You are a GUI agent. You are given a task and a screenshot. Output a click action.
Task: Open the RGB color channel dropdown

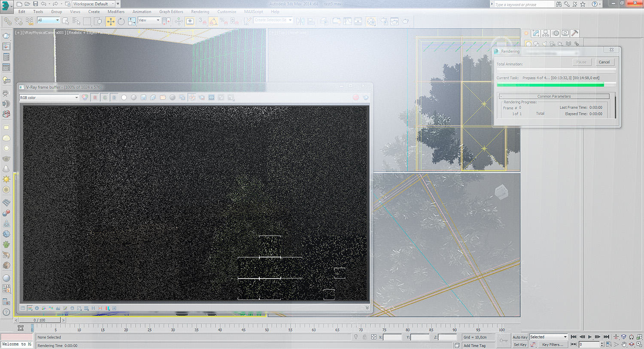49,97
